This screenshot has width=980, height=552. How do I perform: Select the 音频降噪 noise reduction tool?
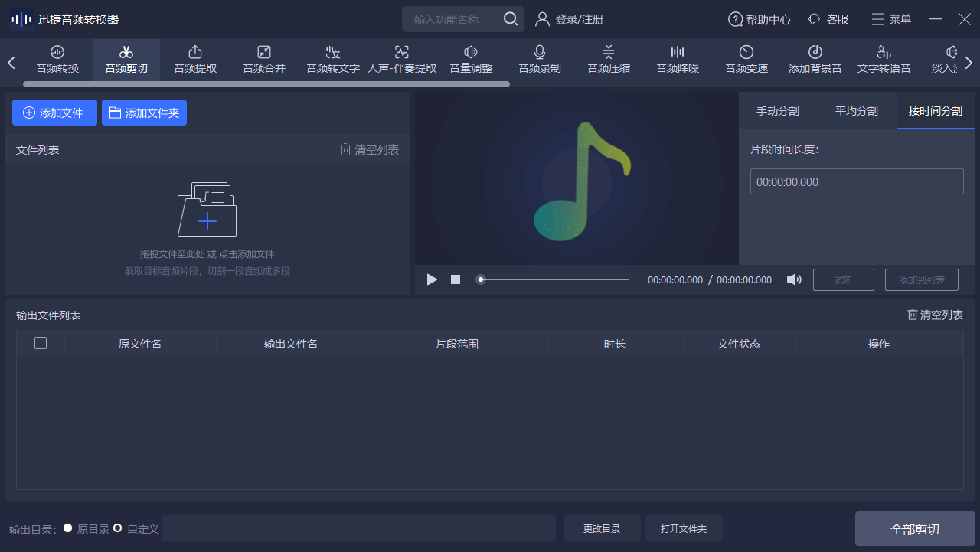pos(677,60)
